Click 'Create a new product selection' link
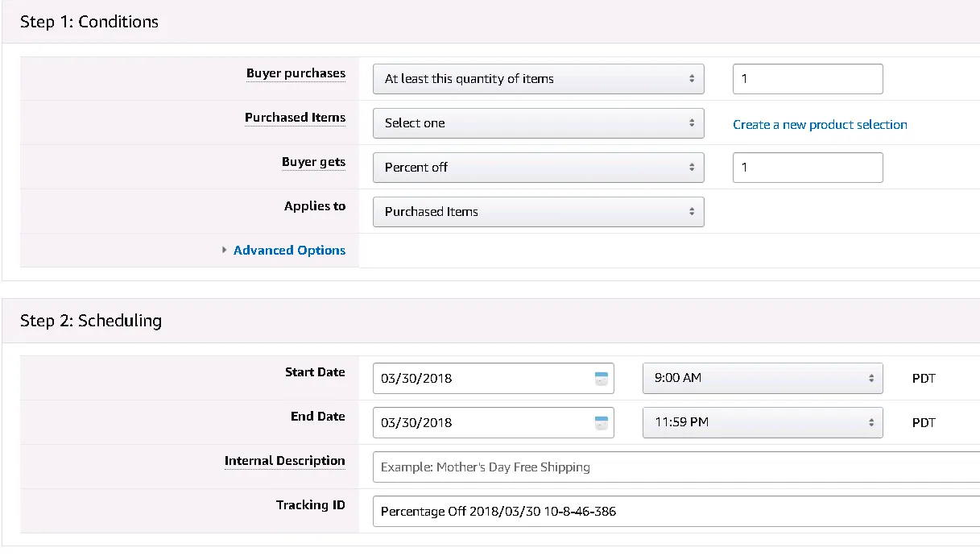This screenshot has width=980, height=556. click(820, 125)
